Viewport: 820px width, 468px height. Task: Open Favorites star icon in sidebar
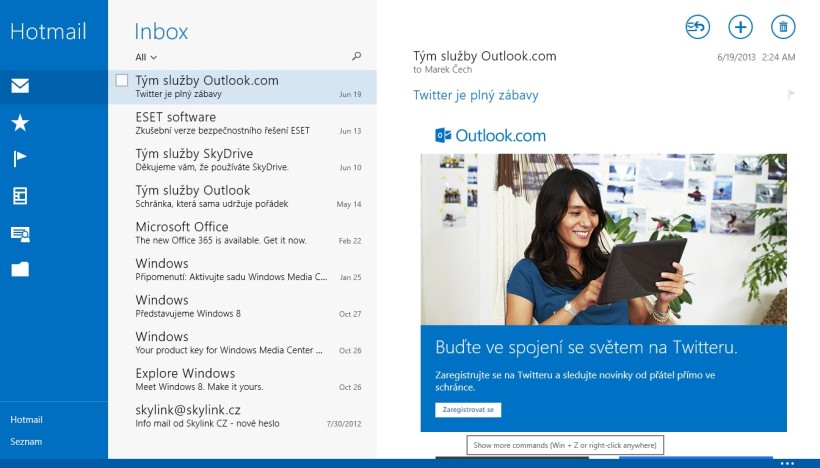[x=20, y=123]
